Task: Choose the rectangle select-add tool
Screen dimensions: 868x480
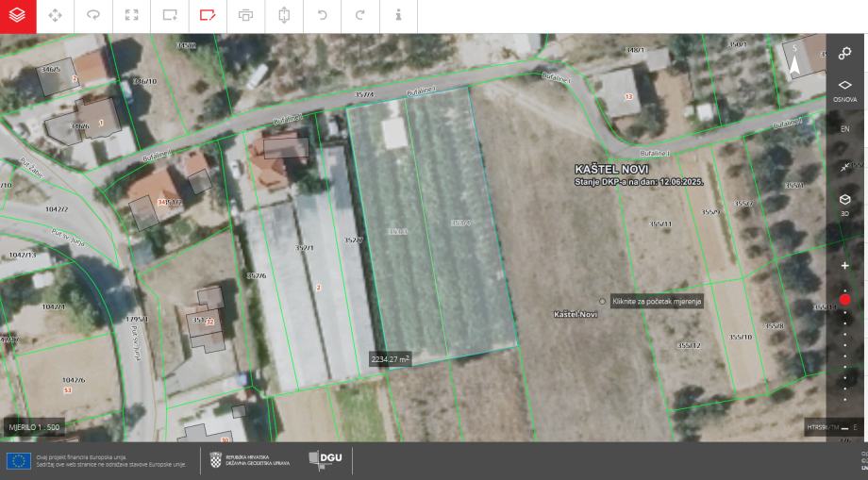Action: (x=170, y=15)
